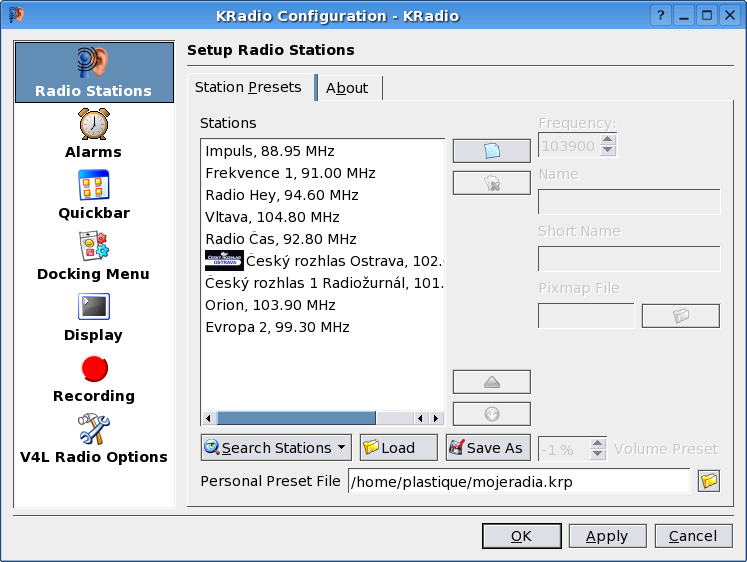Click the Apply button
Screen dimensions: 747x562
tap(607, 536)
